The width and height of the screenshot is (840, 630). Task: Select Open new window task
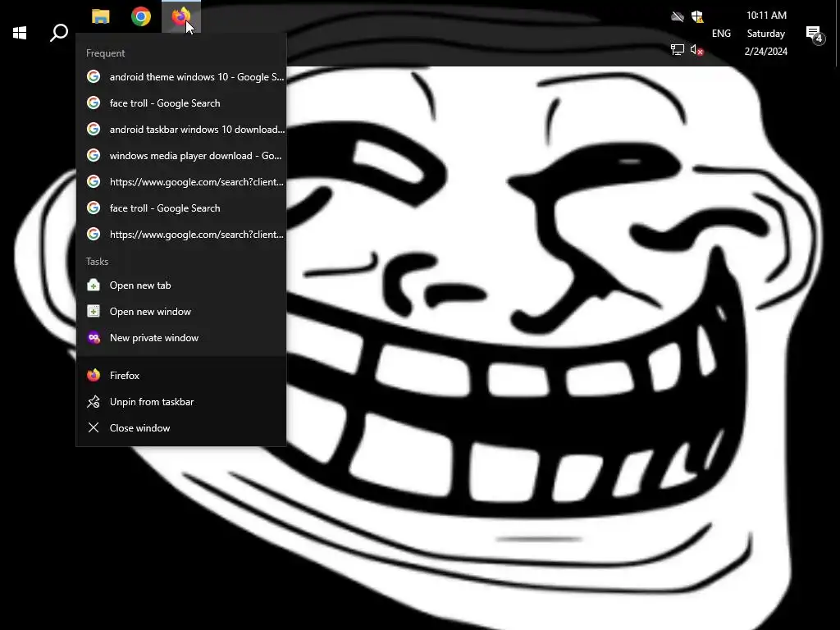181,311
